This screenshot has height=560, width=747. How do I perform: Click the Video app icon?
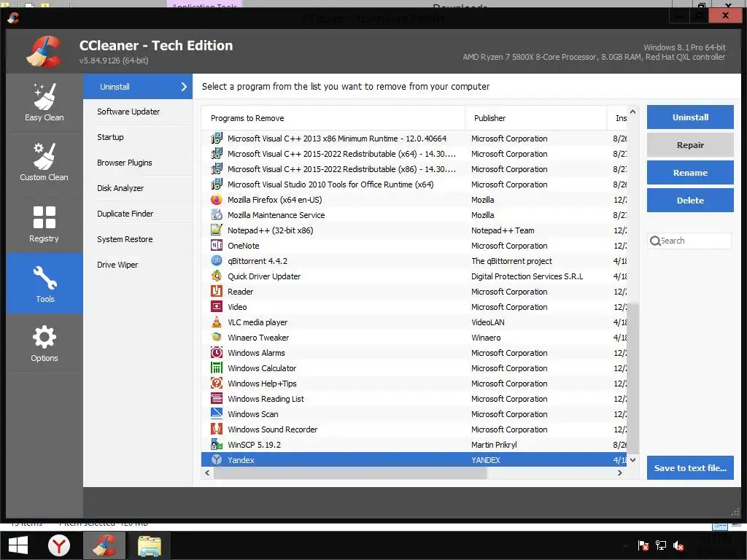pyautogui.click(x=216, y=307)
